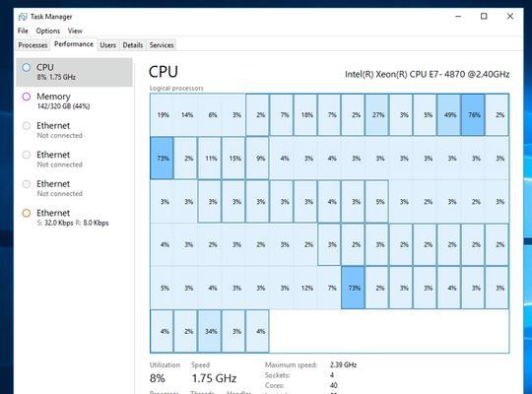532x394 pixels.
Task: Open the View menu
Action: click(x=75, y=31)
